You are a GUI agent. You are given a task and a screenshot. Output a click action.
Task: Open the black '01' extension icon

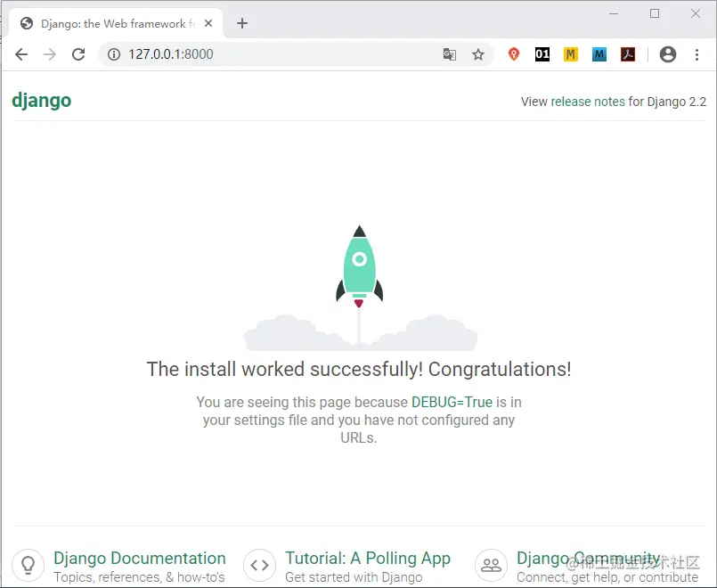(542, 54)
